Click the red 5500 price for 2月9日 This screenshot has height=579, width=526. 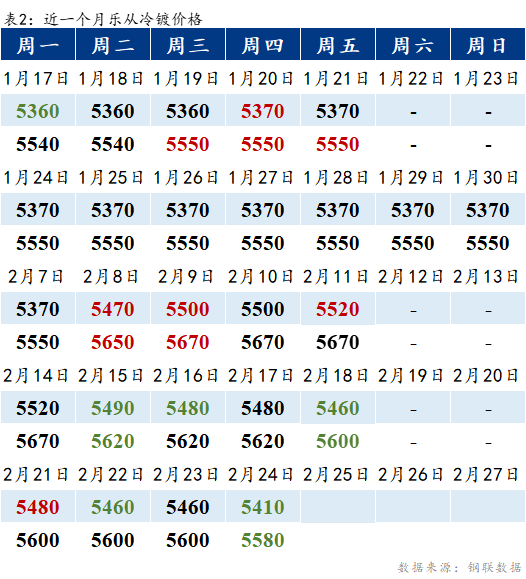pos(188,309)
